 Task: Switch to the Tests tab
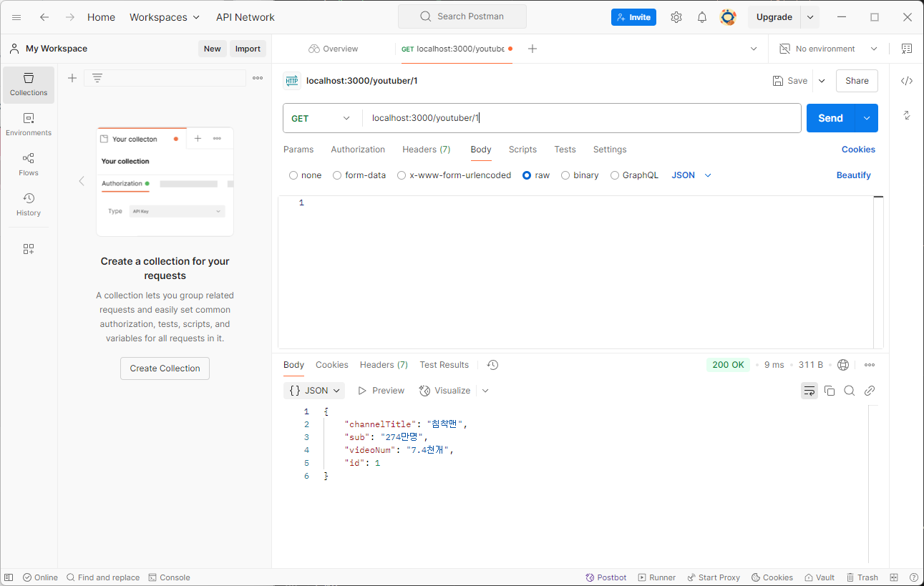565,150
